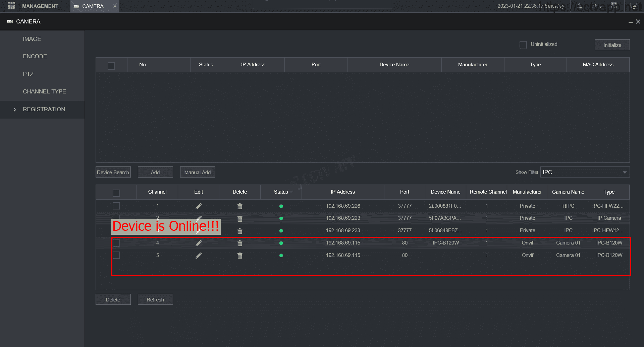Close the CAMERA tab
Viewport: 644px width, 347px height.
(115, 6)
